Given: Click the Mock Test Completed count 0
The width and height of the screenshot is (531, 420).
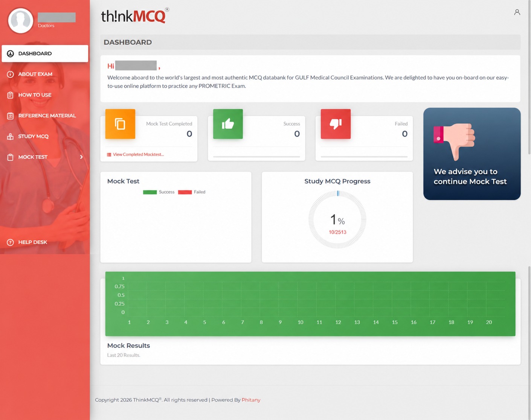Looking at the screenshot, I should point(189,134).
